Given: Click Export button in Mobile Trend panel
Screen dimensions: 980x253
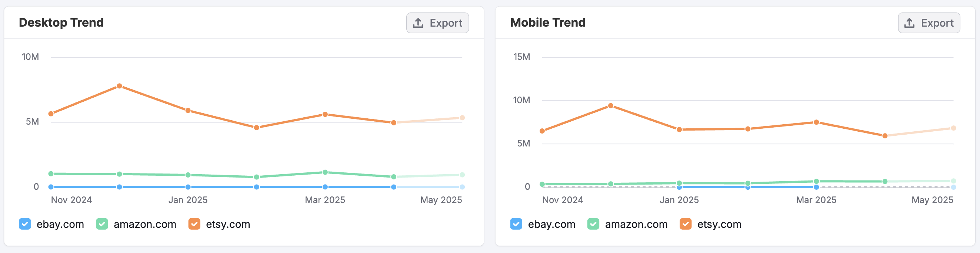Looking at the screenshot, I should click(x=929, y=23).
